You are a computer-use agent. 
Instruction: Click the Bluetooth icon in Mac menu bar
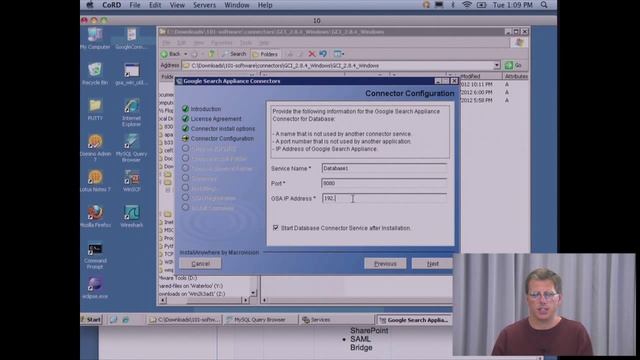coord(453,5)
